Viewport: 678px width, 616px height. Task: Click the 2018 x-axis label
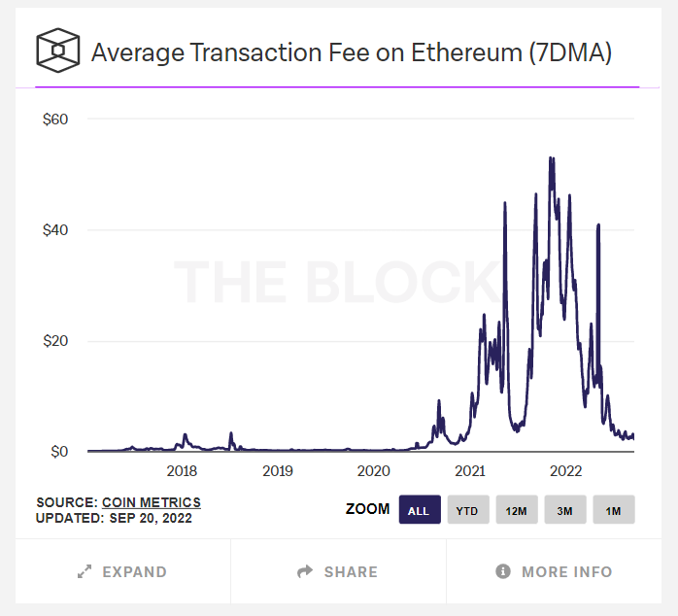tap(182, 471)
